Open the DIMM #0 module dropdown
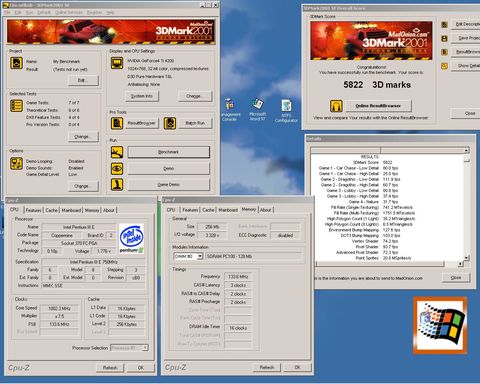 (x=200, y=256)
